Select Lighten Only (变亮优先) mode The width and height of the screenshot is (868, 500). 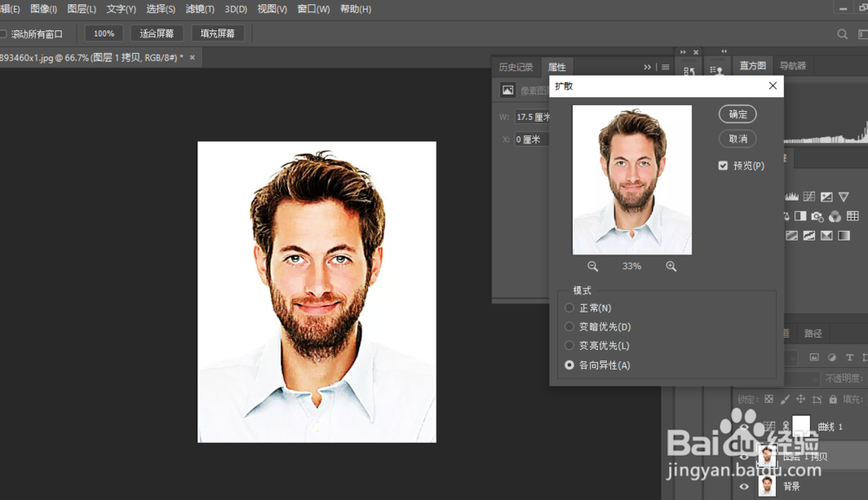pos(569,345)
